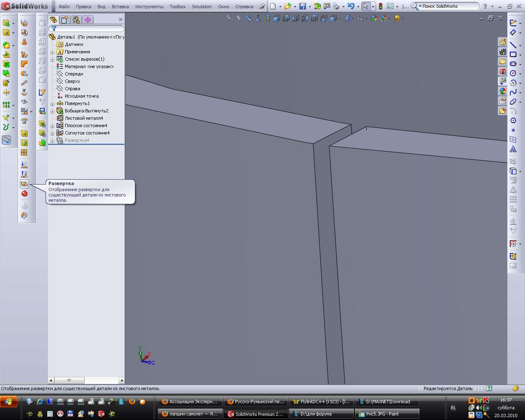Open the Вставка menu

pos(120,7)
